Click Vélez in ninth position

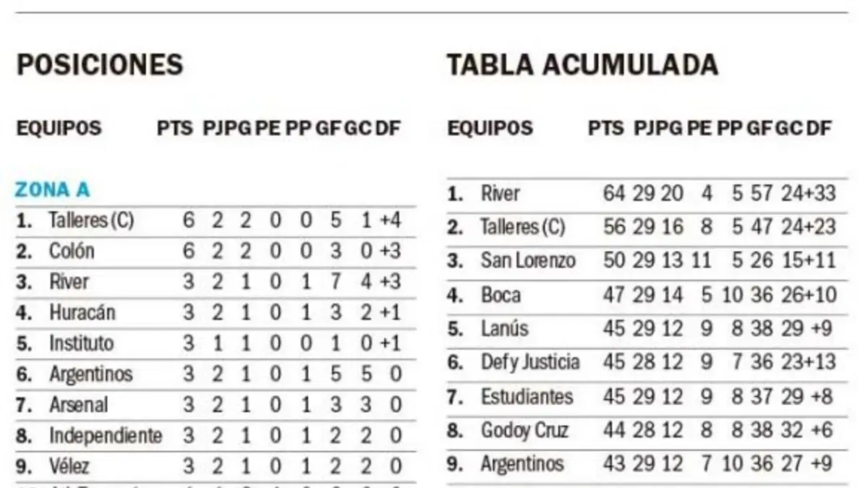[x=69, y=466]
